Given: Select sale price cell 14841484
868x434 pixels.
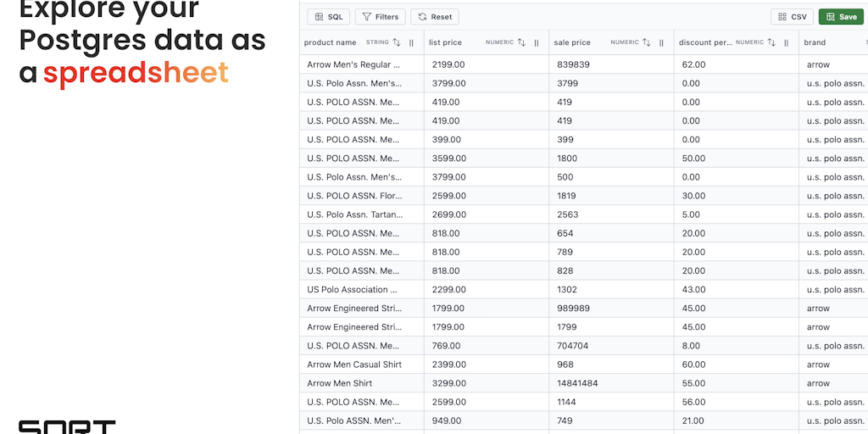Looking at the screenshot, I should point(577,383).
